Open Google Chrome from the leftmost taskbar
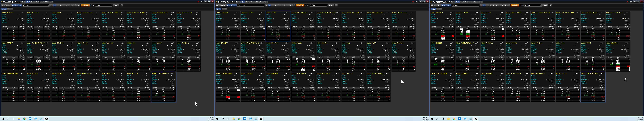644x121 pixels. [24, 119]
